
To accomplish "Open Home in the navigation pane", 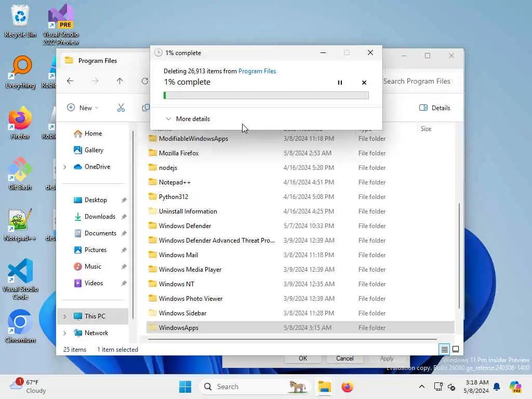I will click(93, 134).
